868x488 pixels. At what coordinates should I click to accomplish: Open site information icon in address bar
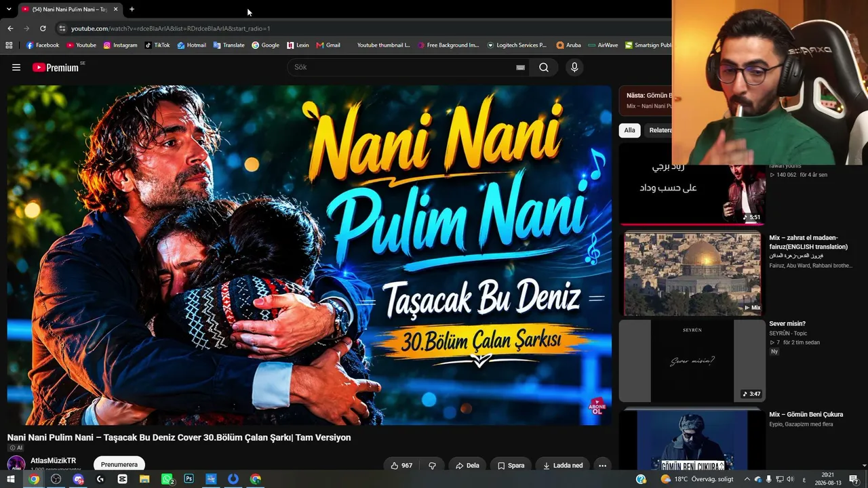[x=62, y=28]
